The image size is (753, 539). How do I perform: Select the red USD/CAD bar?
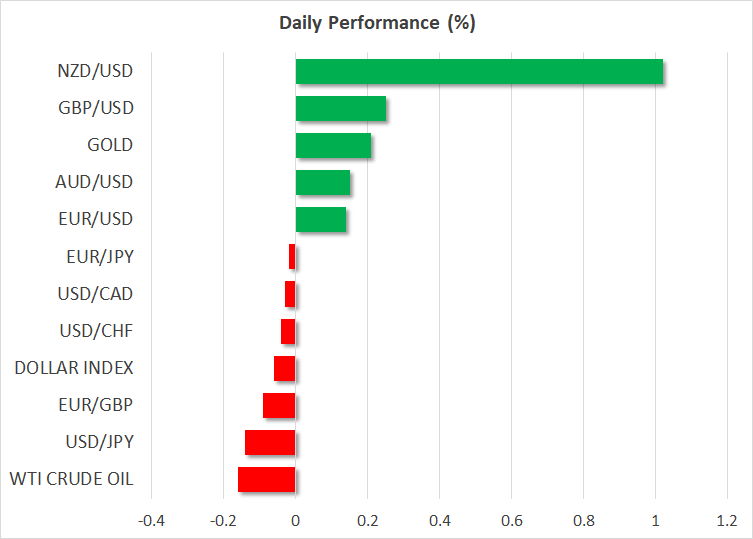290,294
